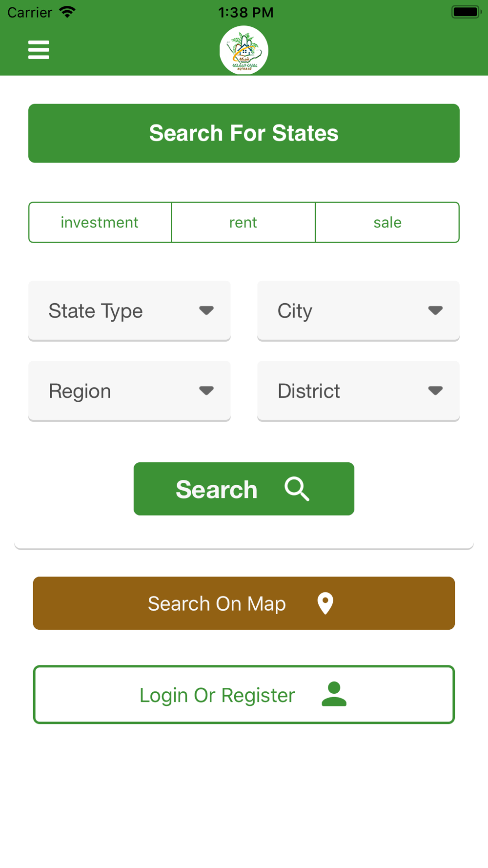
Task: Tap the battery indicator icon
Action: (x=467, y=12)
